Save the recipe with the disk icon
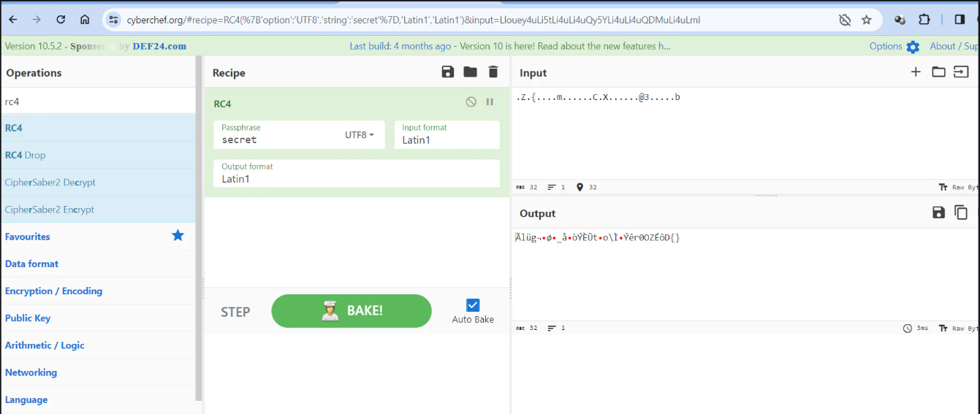Screen dimensions: 980x414 (448, 72)
